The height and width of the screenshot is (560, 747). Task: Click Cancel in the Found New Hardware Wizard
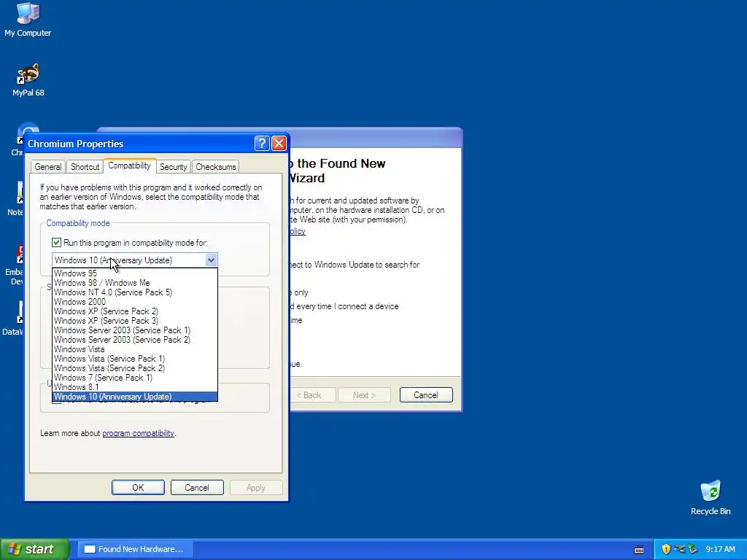tap(426, 394)
